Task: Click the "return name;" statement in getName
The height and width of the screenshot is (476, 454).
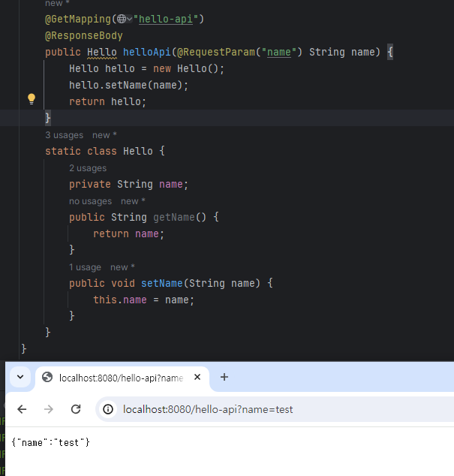Action: [129, 234]
